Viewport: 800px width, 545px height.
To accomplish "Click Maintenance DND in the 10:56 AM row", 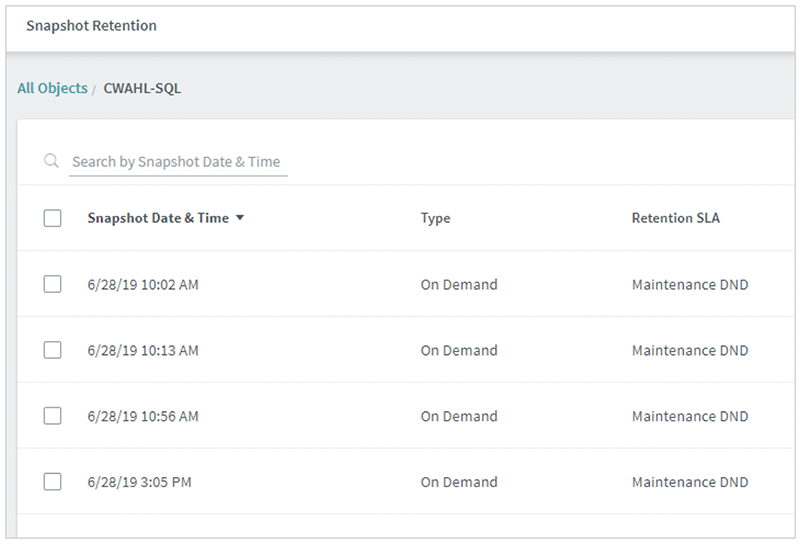I will (690, 416).
